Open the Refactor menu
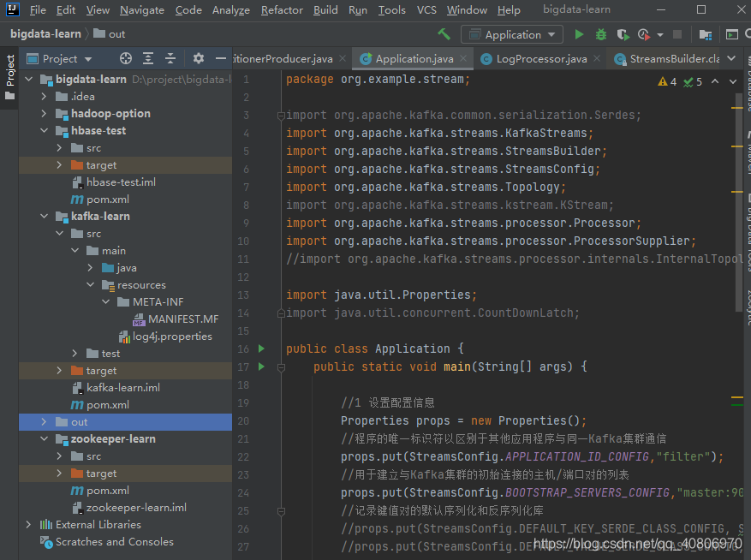Viewport: 751px width, 560px height. [282, 9]
